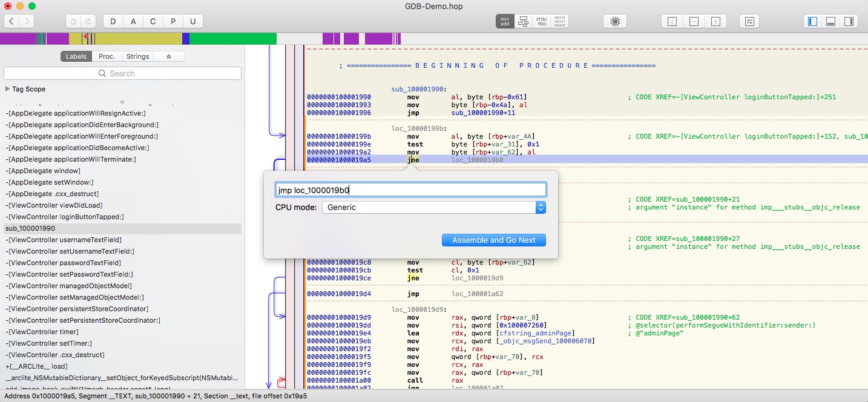Toggle the left sidebar panel
The image size is (868, 402).
pyautogui.click(x=812, y=21)
